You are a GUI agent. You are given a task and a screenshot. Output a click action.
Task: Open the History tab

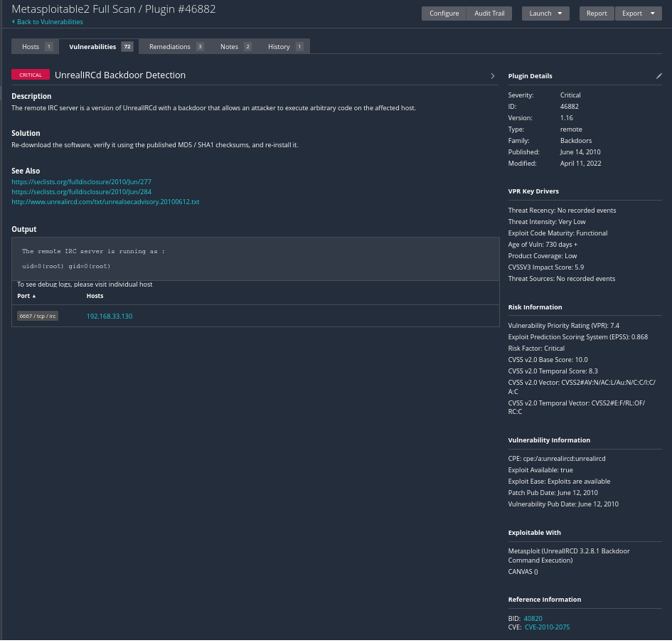point(284,47)
